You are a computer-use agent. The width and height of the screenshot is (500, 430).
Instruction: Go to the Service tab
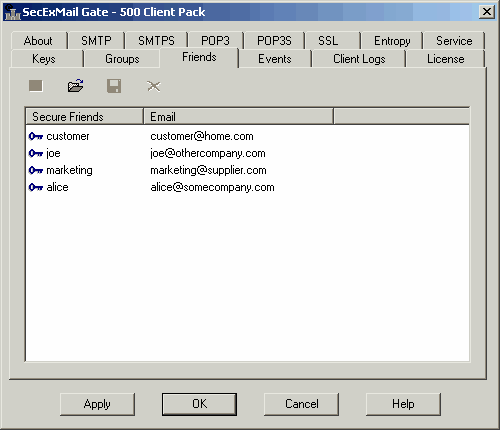coord(454,41)
